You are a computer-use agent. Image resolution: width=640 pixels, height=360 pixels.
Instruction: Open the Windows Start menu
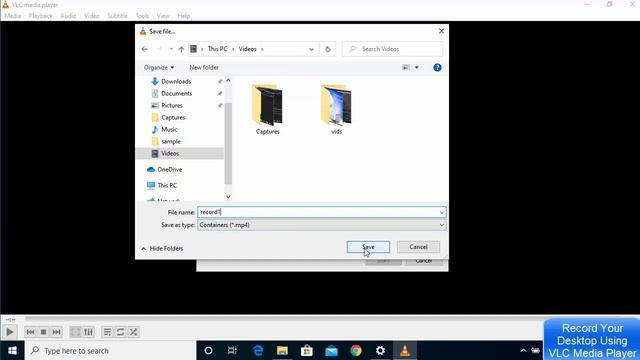[x=12, y=351]
